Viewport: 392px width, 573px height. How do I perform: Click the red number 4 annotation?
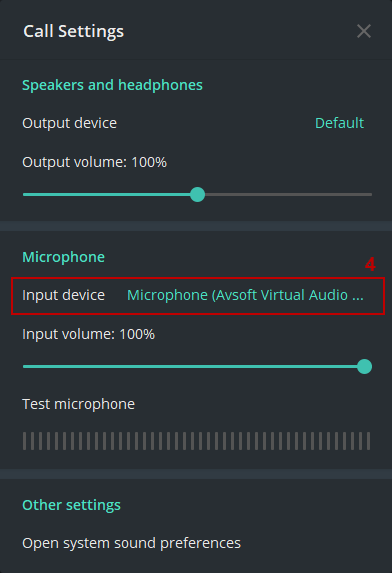tap(370, 264)
